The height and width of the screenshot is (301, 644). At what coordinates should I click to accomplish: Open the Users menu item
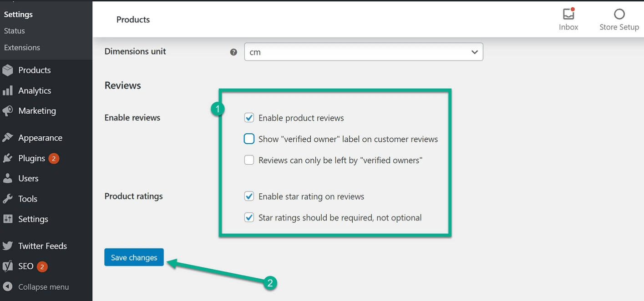28,178
